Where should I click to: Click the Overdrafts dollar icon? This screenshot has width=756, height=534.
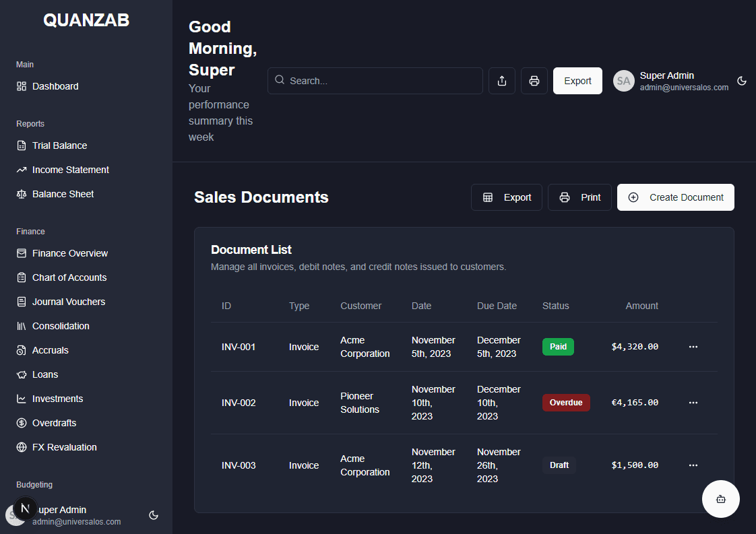point(21,423)
